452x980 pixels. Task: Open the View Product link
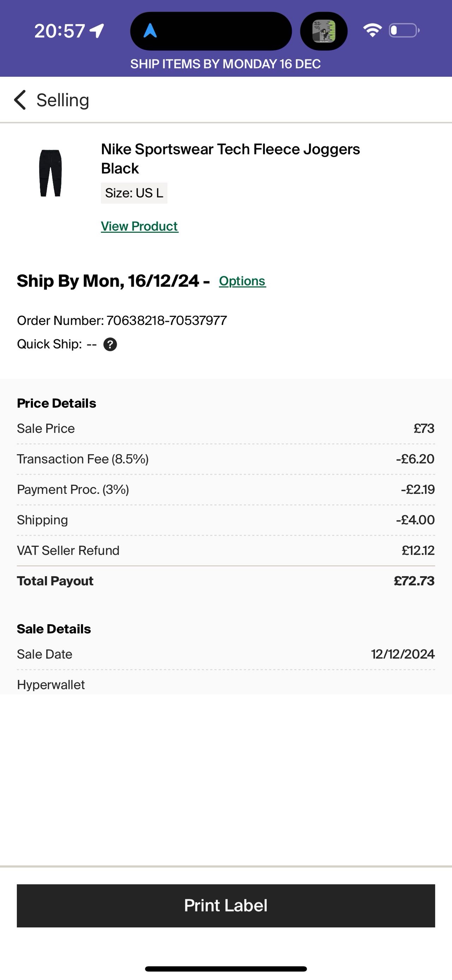click(x=139, y=226)
